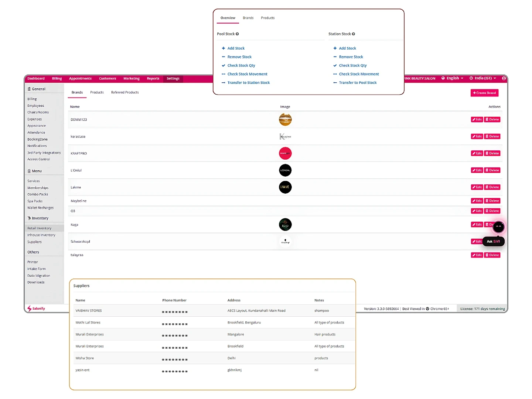Open the SIA chatbot face icon
Screen dimensions: 532x399
(x=498, y=226)
